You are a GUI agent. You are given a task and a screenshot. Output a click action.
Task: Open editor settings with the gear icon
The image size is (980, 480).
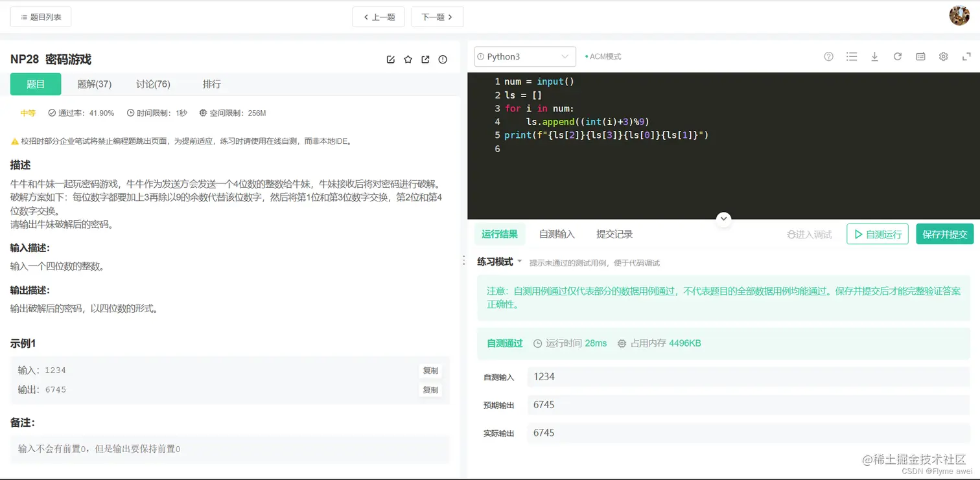pos(943,56)
